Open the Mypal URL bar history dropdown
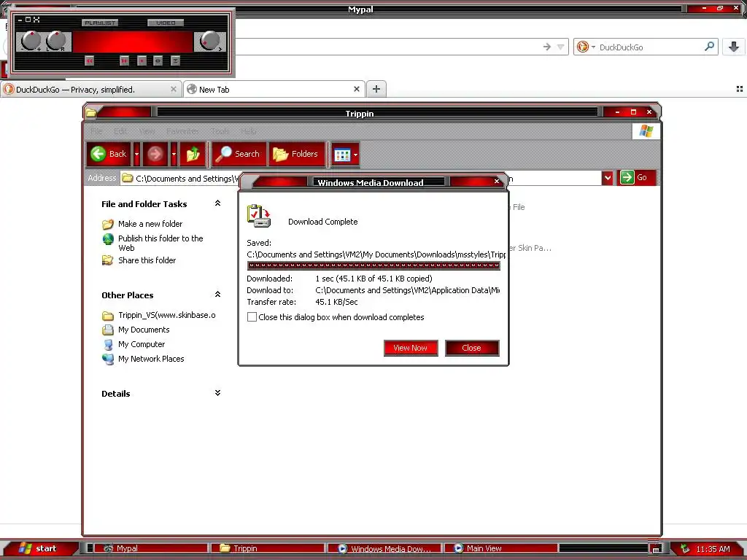Image resolution: width=747 pixels, height=560 pixels. (x=561, y=47)
